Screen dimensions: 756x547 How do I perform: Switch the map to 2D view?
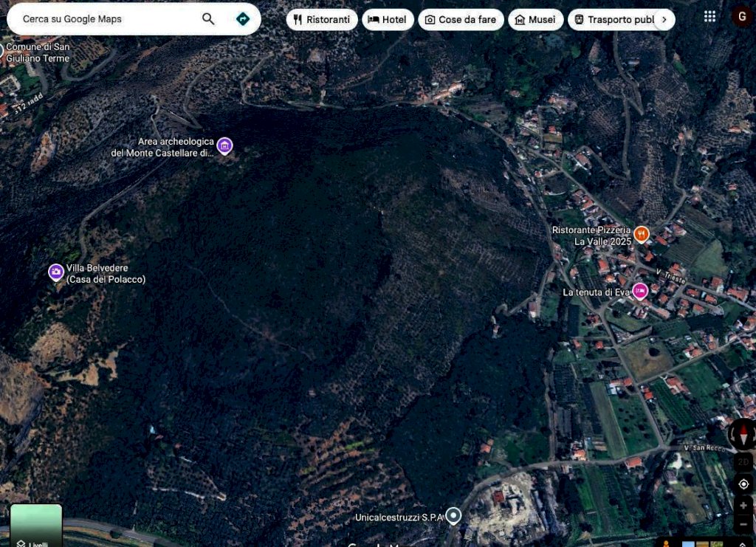pos(743,462)
